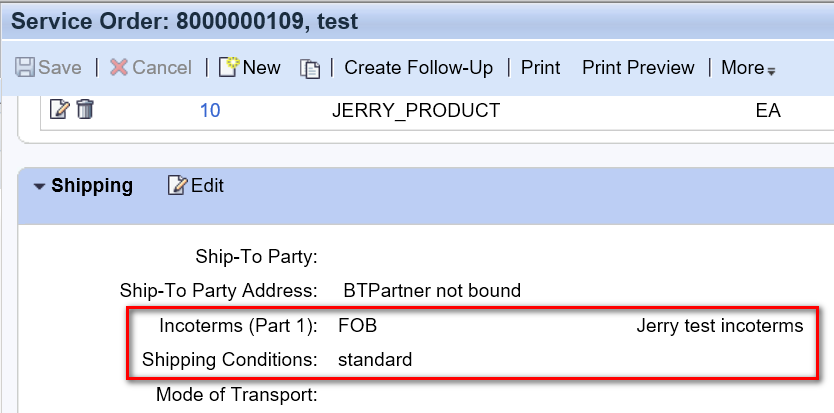Click the Save disk icon
The image size is (834, 413).
pos(24,68)
